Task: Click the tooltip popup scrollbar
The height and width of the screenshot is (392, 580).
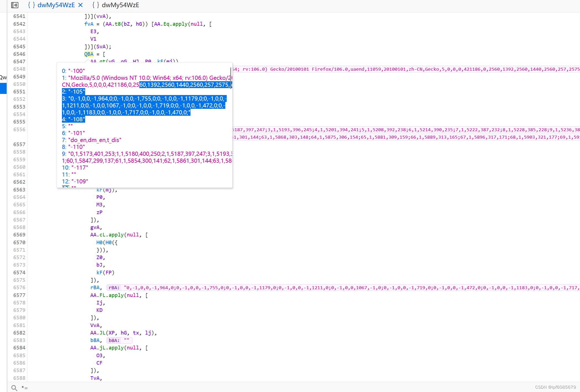Action: (x=231, y=78)
